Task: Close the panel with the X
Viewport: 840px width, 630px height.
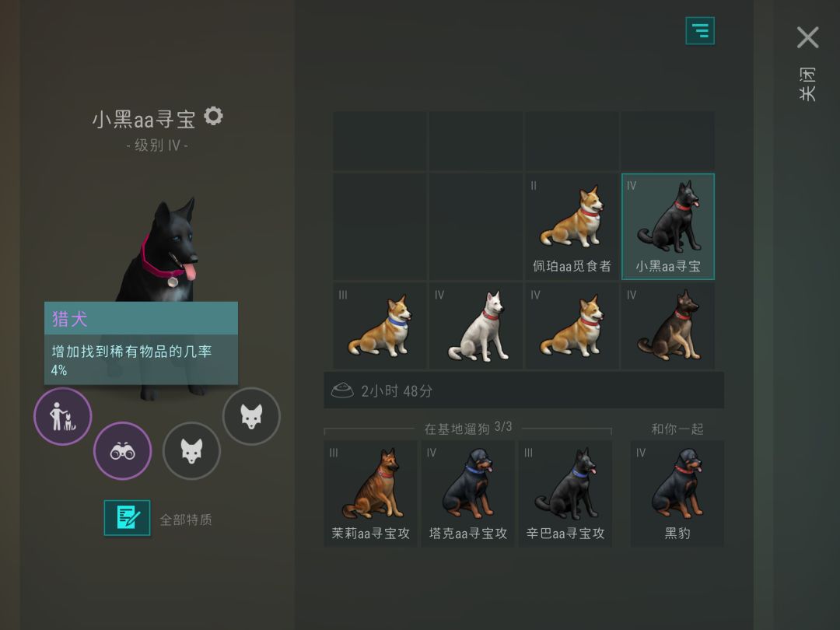Action: (807, 37)
